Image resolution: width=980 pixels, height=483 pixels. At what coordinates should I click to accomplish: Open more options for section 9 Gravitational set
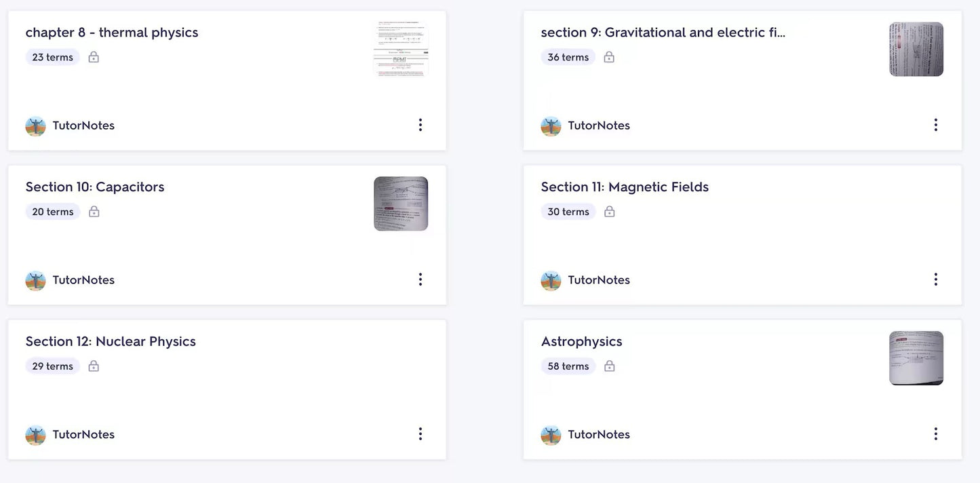[x=936, y=125]
